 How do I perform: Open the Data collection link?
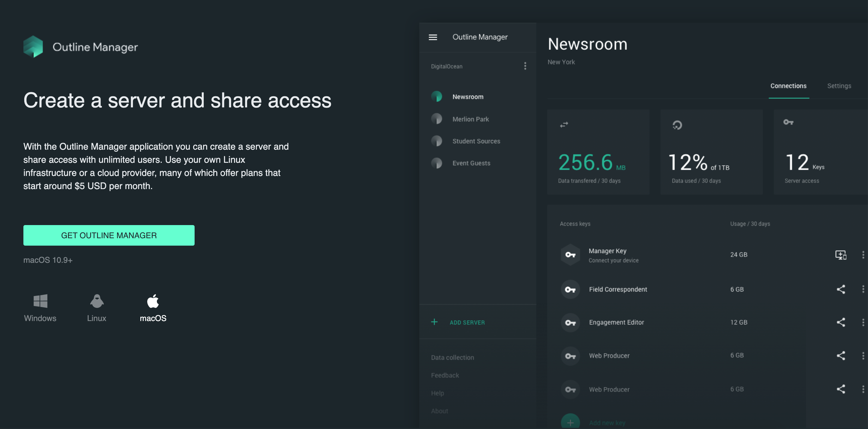452,358
